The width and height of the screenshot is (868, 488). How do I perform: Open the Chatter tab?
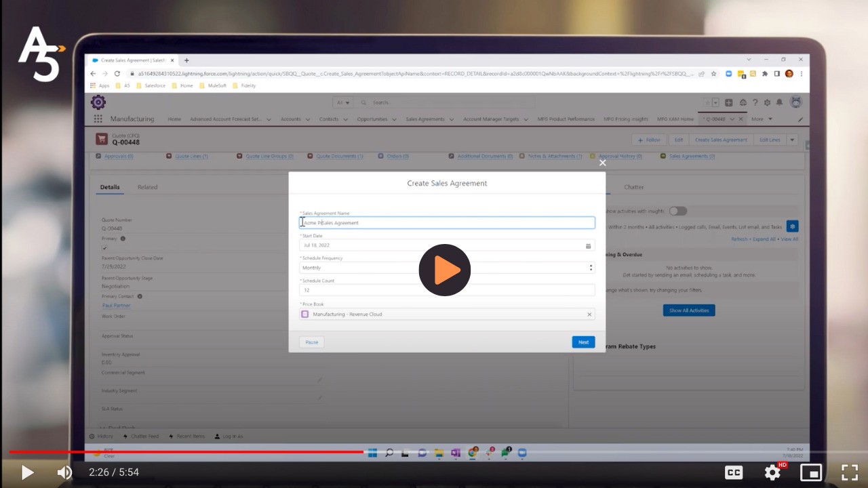[x=633, y=187]
